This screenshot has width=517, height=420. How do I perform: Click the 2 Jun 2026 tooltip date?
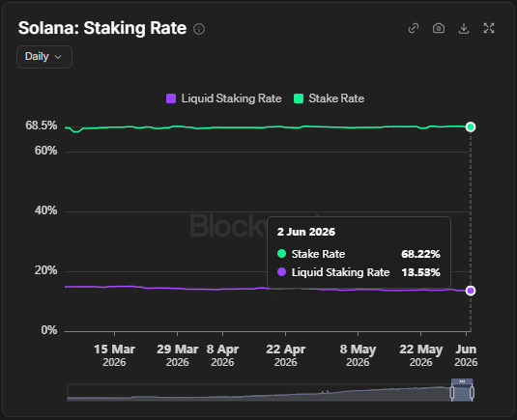tap(306, 232)
